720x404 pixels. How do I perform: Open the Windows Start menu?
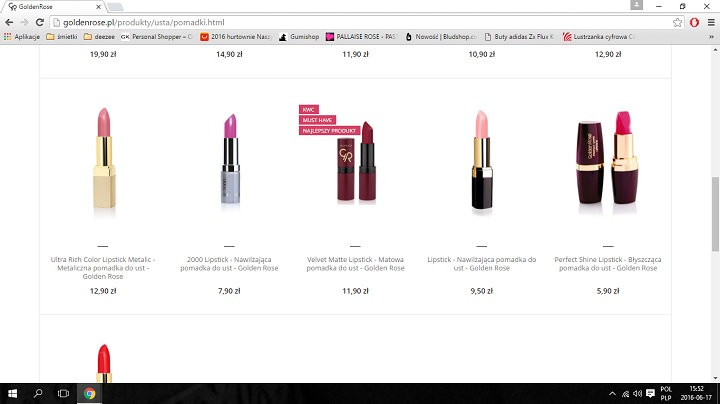(x=12, y=393)
